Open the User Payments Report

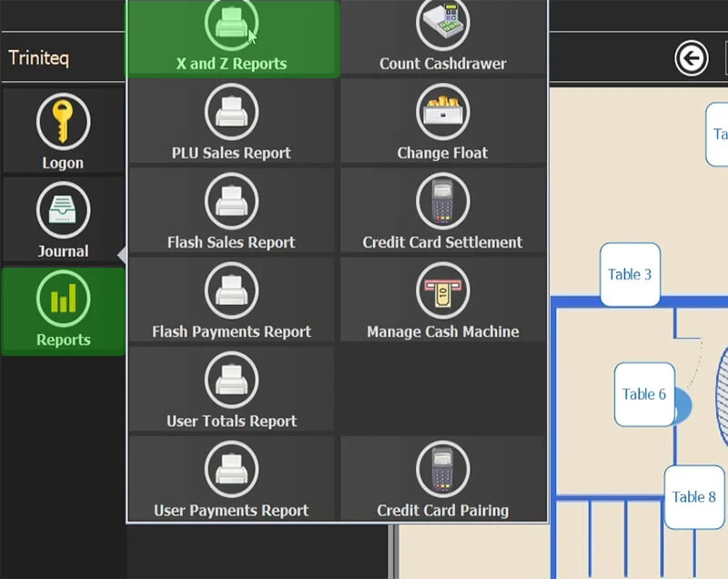231,478
